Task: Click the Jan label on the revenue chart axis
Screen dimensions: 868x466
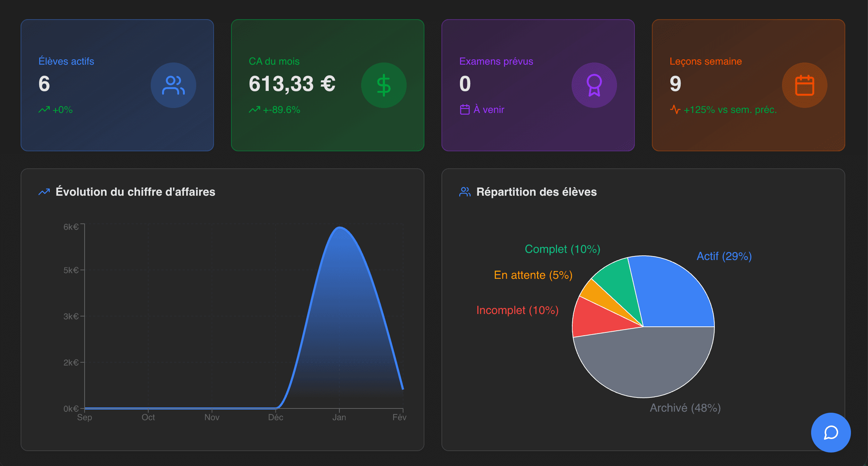Action: (x=339, y=417)
